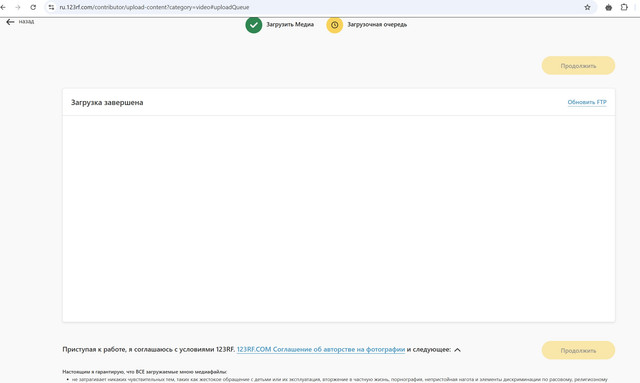Screen dimensions: 640x383
Task: Select the 'Загрузочная очередь' step
Action: [377, 24]
